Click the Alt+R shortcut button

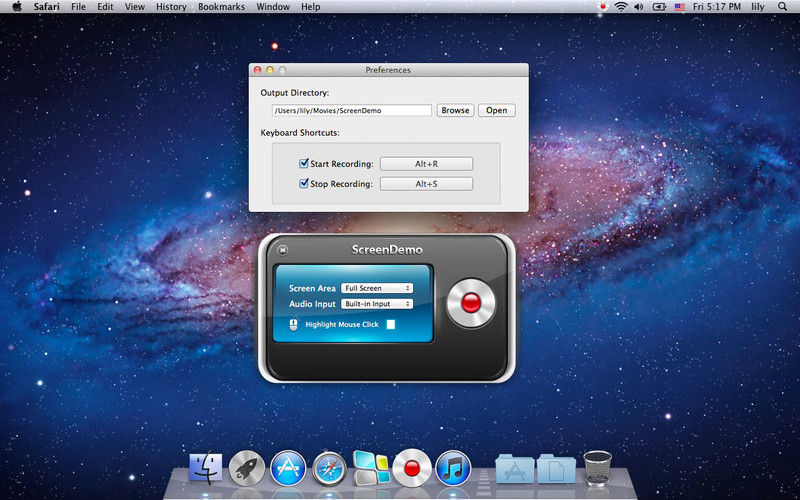pyautogui.click(x=426, y=164)
